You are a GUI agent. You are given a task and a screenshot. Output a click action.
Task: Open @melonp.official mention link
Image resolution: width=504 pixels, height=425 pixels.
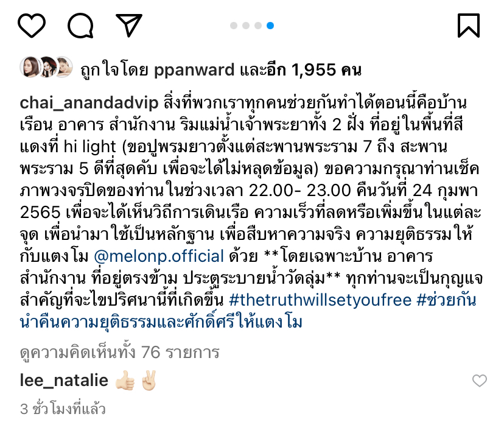point(159,256)
